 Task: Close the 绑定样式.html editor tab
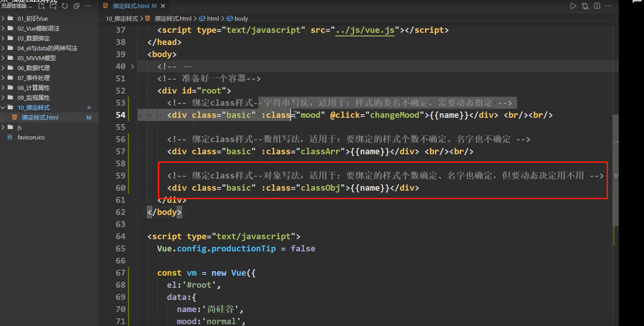(162, 6)
